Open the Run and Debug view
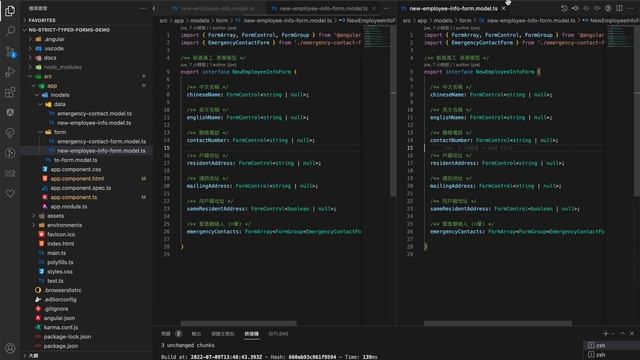Screen dimensions: 640x360 point(10,72)
